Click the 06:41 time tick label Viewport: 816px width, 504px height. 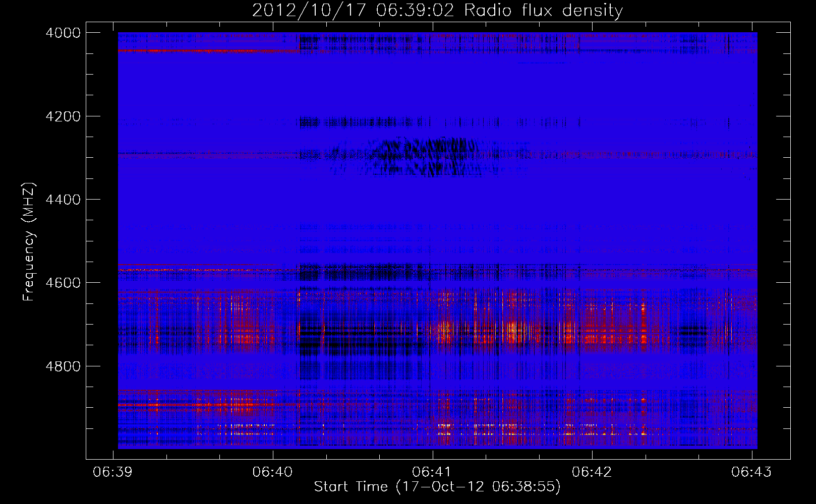click(x=432, y=472)
